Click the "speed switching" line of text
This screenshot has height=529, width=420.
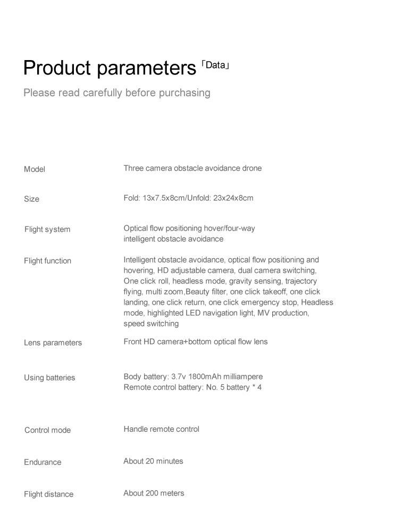click(x=151, y=323)
